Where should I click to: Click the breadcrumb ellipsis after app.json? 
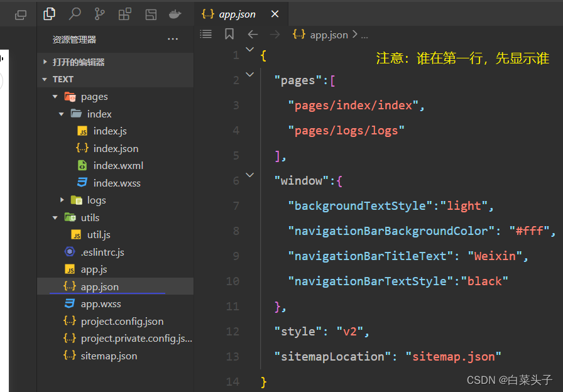pyautogui.click(x=364, y=36)
